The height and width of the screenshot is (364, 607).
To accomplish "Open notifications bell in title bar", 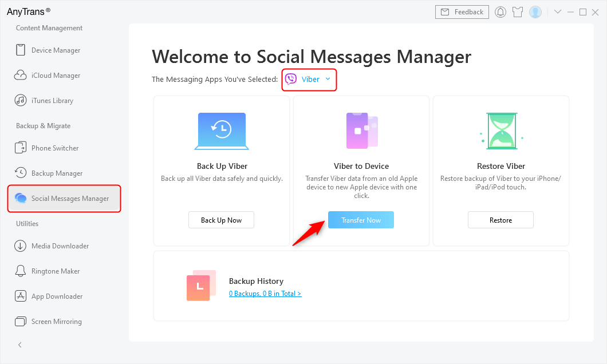I will pyautogui.click(x=500, y=12).
